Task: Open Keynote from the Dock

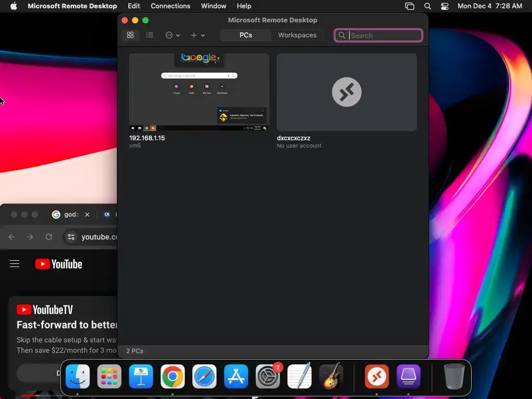Action: coord(141,376)
